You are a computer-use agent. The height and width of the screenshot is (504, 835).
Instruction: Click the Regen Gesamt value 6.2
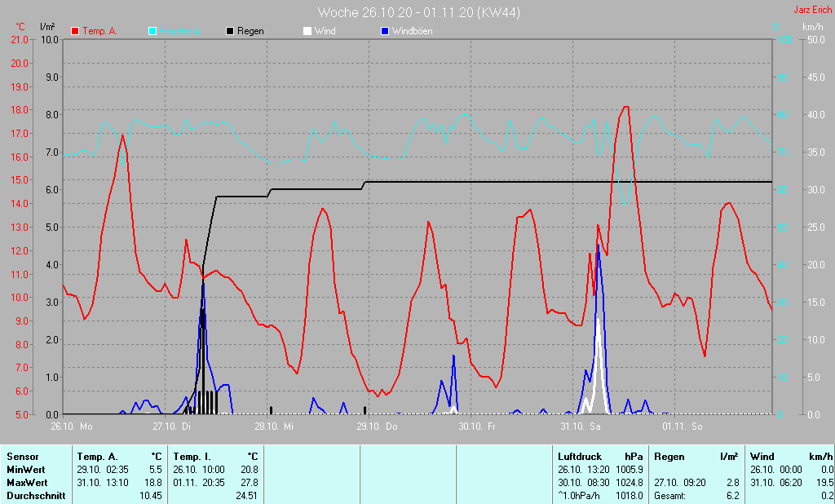(x=732, y=496)
